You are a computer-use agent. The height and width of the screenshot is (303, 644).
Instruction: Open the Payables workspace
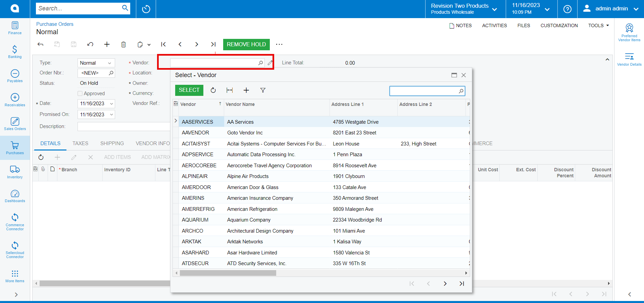[x=15, y=76]
